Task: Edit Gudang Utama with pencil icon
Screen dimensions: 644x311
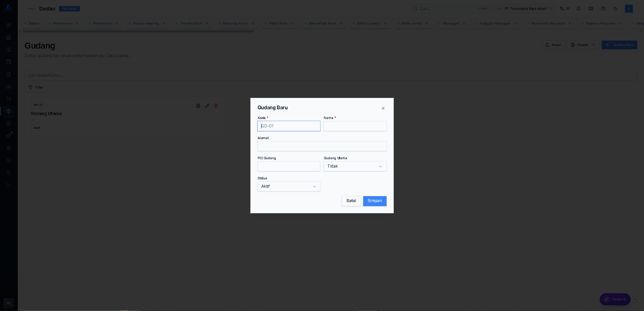Action: pyautogui.click(x=207, y=106)
